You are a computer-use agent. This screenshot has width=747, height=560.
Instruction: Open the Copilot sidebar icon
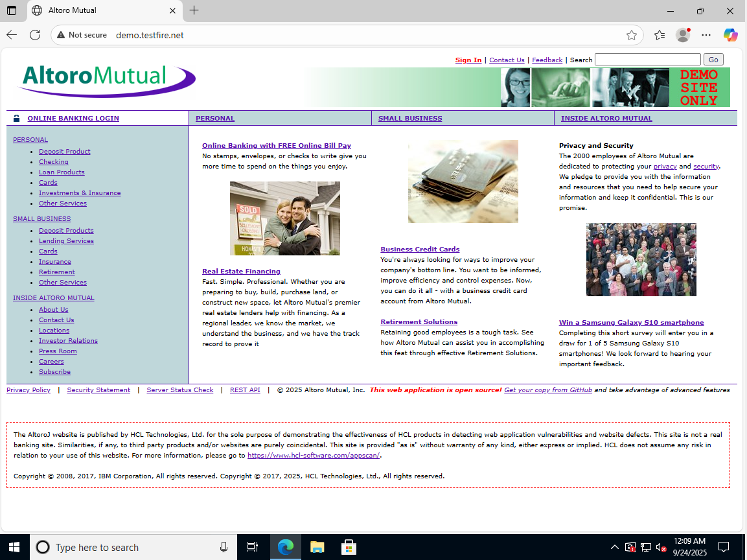(x=730, y=35)
